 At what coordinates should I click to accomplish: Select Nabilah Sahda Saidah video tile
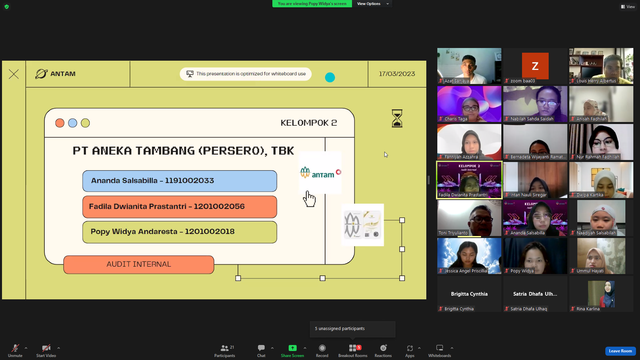point(535,104)
